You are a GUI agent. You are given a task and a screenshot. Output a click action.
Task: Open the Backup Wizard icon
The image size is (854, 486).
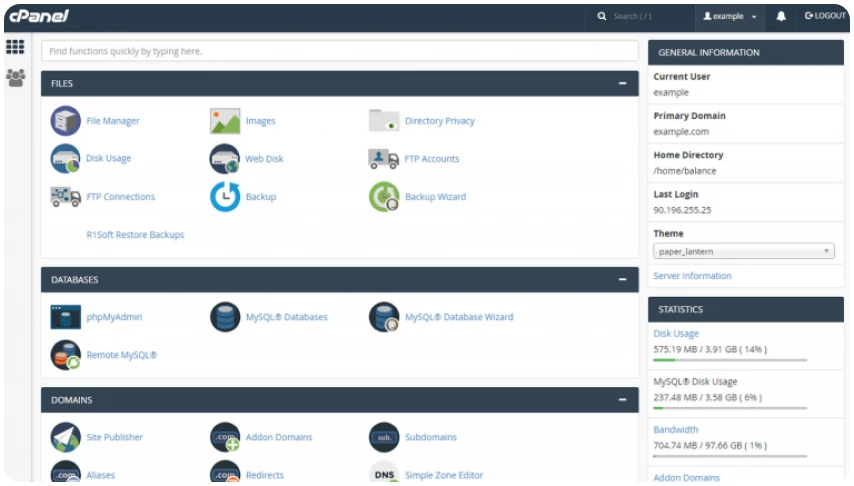[x=384, y=197]
